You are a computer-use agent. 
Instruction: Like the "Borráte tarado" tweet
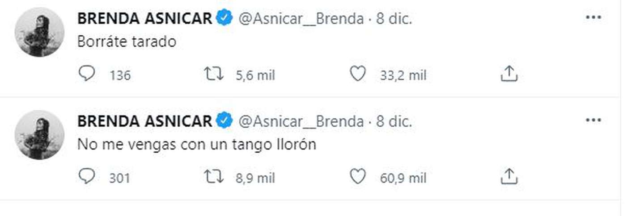(357, 74)
